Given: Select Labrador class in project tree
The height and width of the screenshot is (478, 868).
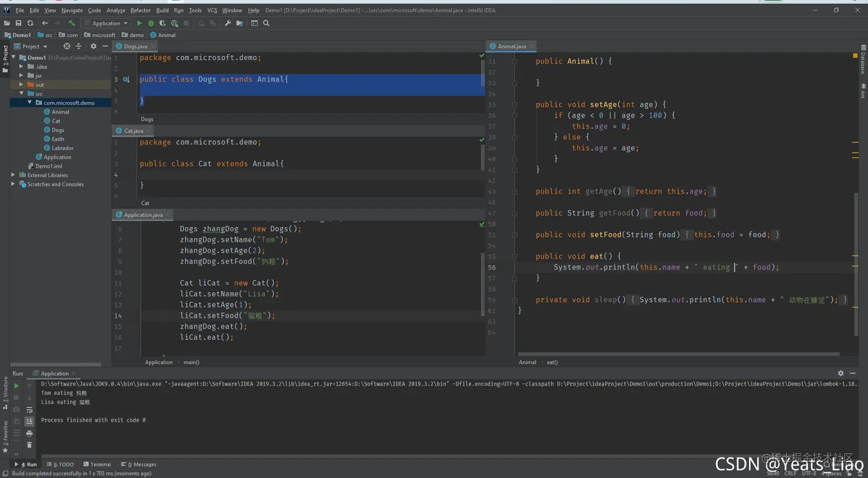Looking at the screenshot, I should (x=63, y=148).
